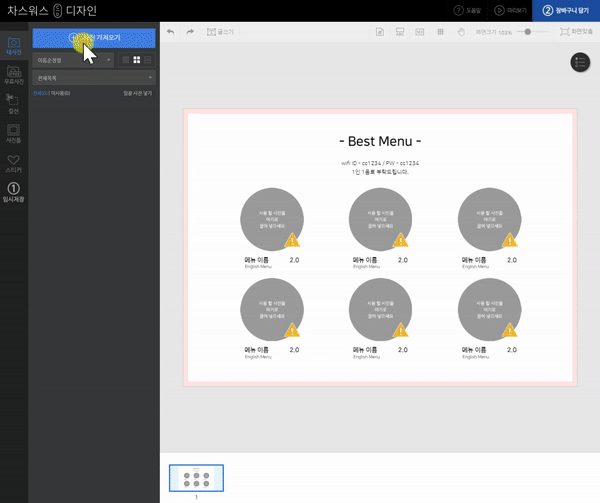Click the redo arrow in toolbar
600x503 pixels.
coord(190,32)
